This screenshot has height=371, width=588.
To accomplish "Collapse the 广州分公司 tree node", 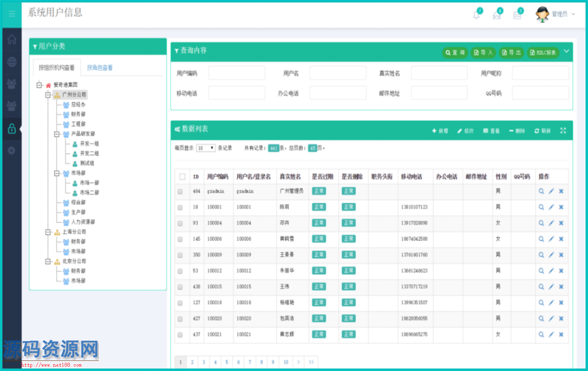I will [x=48, y=95].
